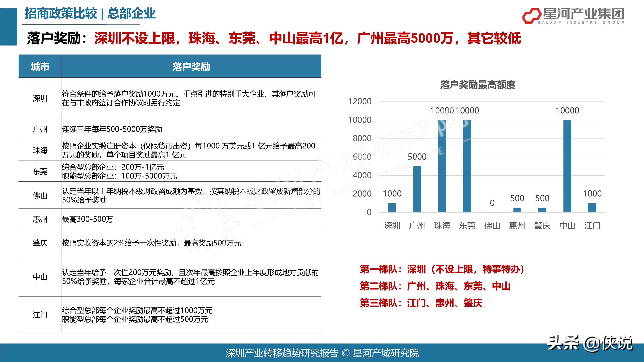Click the 惠州 bar in the chart
The height and width of the screenshot is (362, 644).
(x=517, y=210)
